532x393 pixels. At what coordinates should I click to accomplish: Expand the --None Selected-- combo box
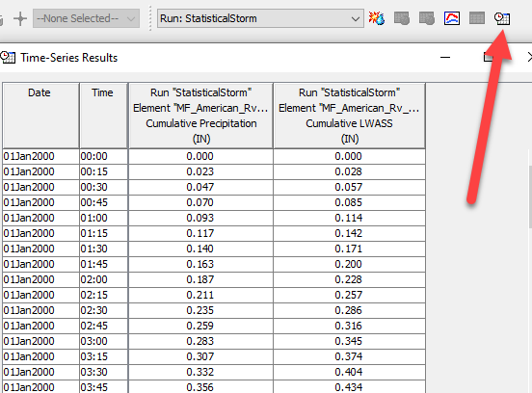pos(86,18)
